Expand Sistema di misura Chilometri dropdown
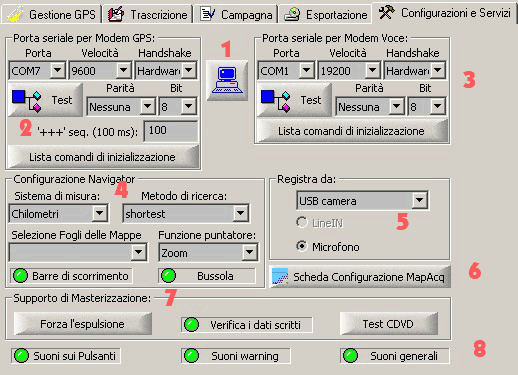The image size is (518, 375). pyautogui.click(x=99, y=213)
